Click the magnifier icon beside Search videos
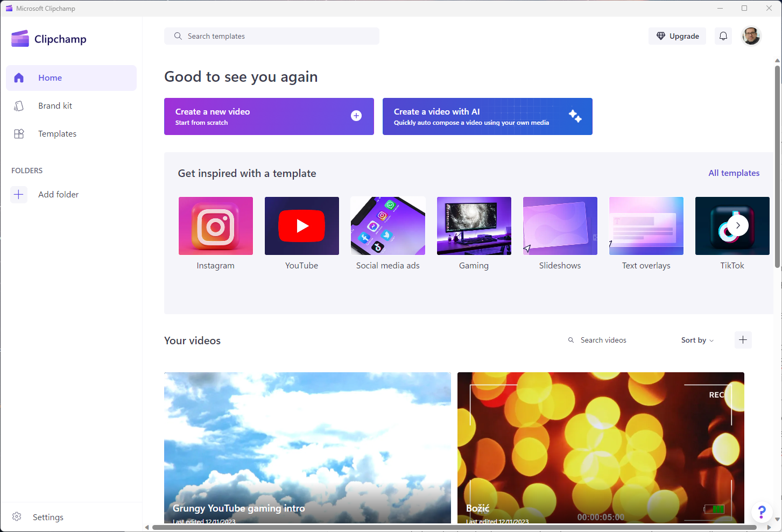The image size is (782, 532). [x=571, y=340]
